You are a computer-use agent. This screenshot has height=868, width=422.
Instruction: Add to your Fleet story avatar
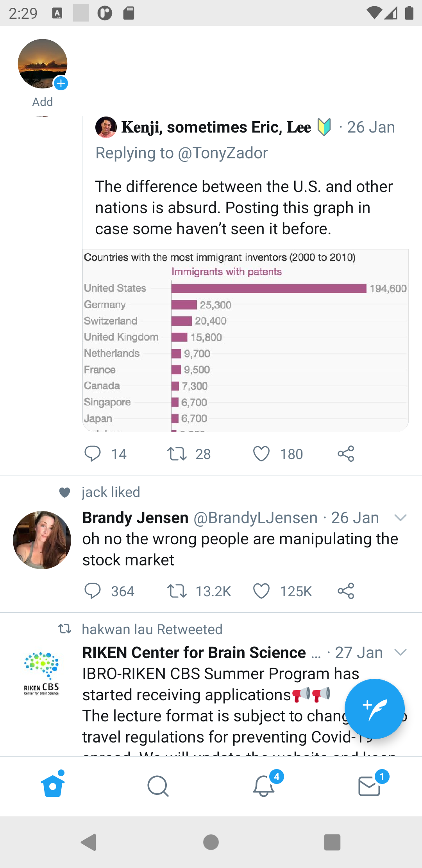(43, 64)
